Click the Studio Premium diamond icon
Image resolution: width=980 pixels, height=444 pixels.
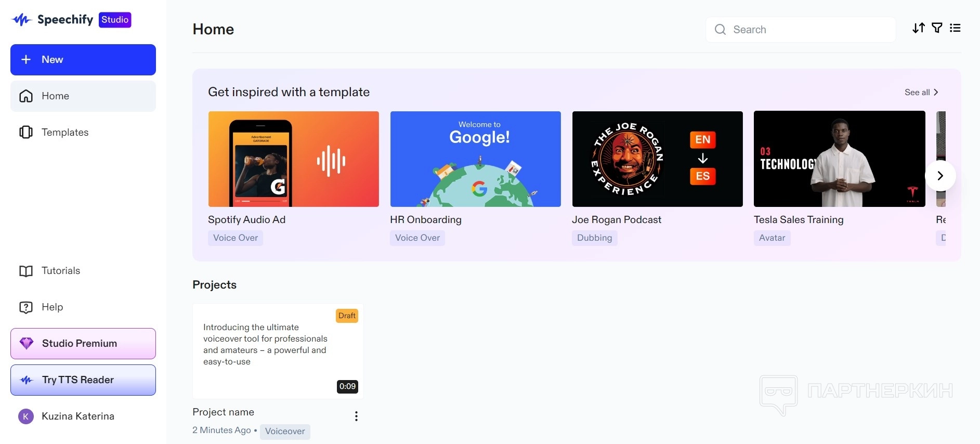[x=27, y=343]
